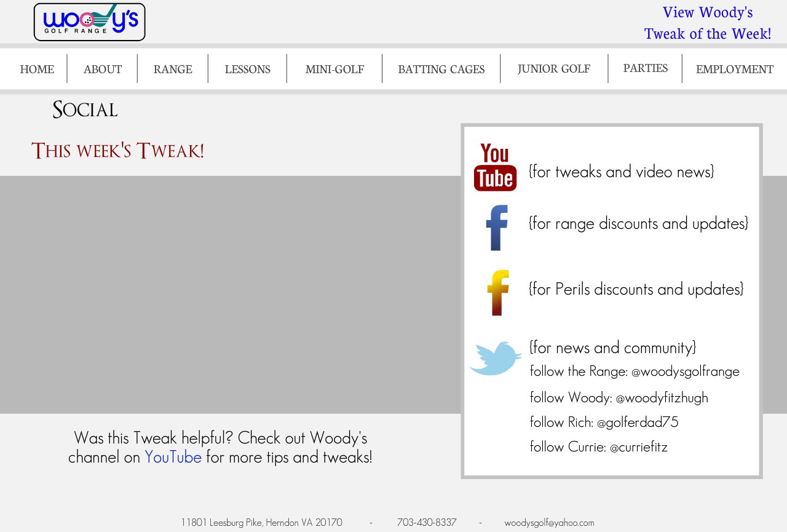This screenshot has width=787, height=532.
Task: Click the gold Perils Facebook icon
Action: pos(497,293)
